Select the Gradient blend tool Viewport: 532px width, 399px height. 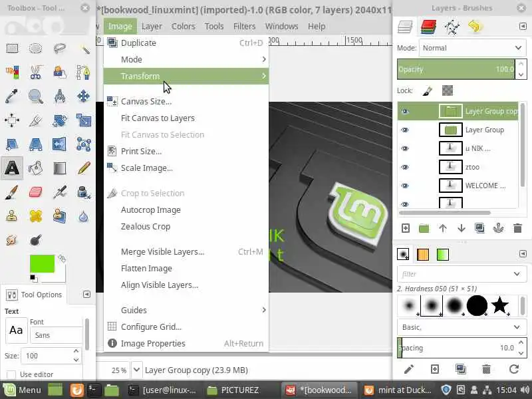60,168
